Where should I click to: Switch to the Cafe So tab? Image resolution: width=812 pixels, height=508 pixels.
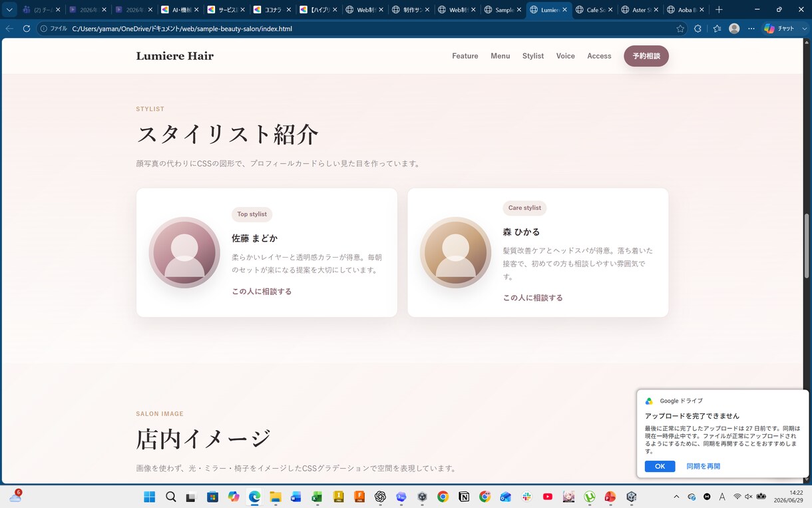[x=595, y=10]
